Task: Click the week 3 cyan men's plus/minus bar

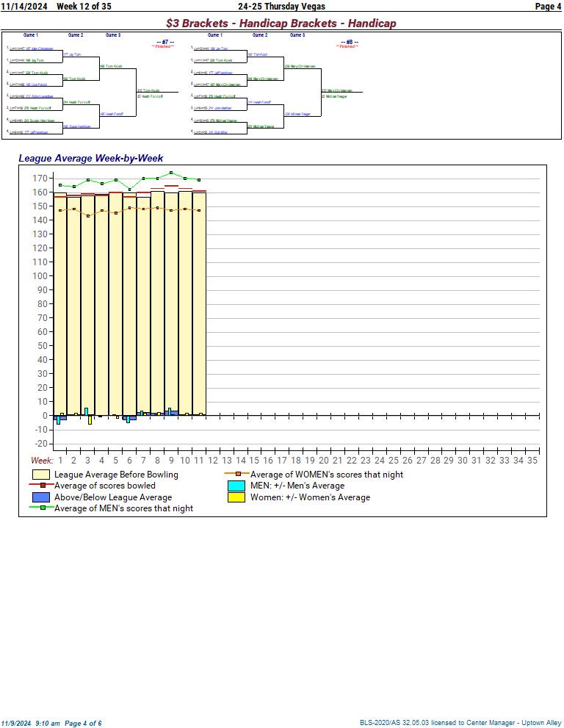Action: [87, 412]
